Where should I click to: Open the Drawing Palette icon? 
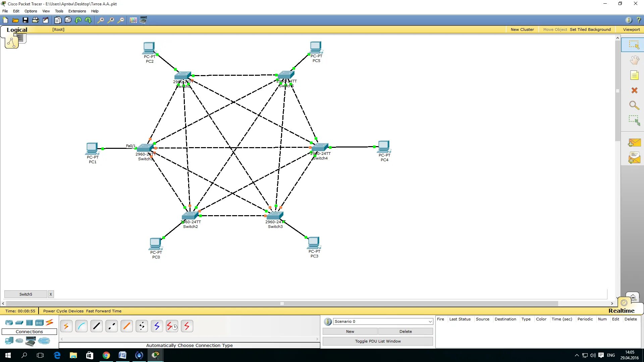[x=133, y=20]
